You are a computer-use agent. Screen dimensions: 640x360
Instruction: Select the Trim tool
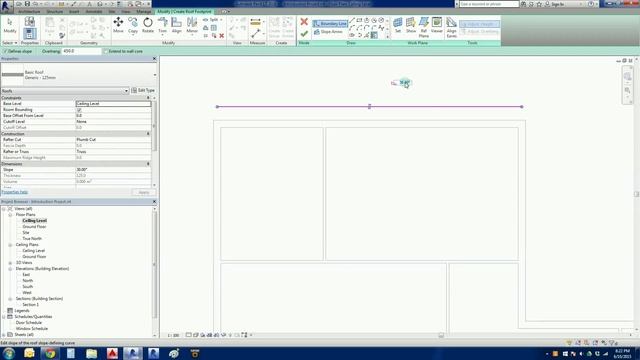click(162, 25)
